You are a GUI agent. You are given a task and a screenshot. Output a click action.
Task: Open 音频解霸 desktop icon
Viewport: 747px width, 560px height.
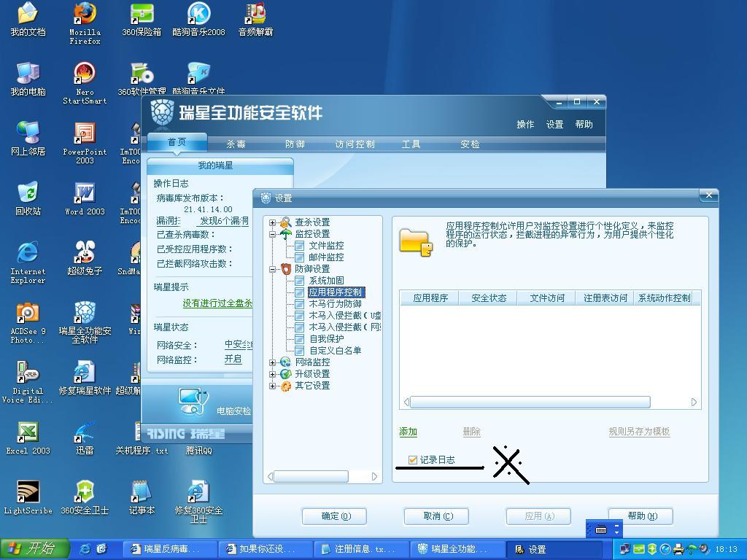(256, 19)
